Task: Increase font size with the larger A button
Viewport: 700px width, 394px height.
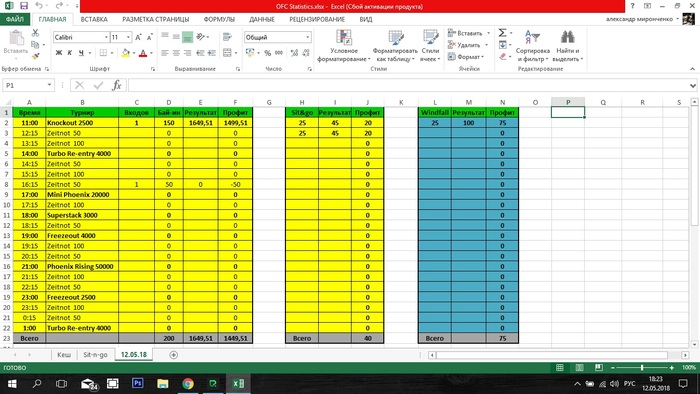Action: (x=138, y=37)
